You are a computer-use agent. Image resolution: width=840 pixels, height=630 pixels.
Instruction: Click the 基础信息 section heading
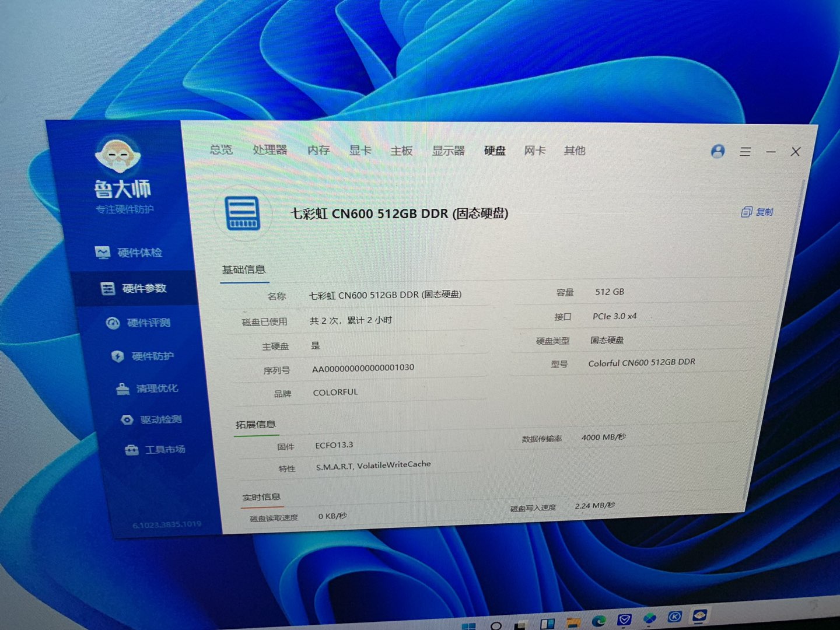coord(244,269)
